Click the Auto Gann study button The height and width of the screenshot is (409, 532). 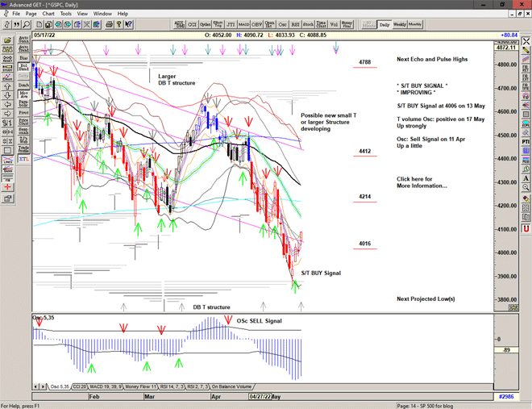[23, 37]
